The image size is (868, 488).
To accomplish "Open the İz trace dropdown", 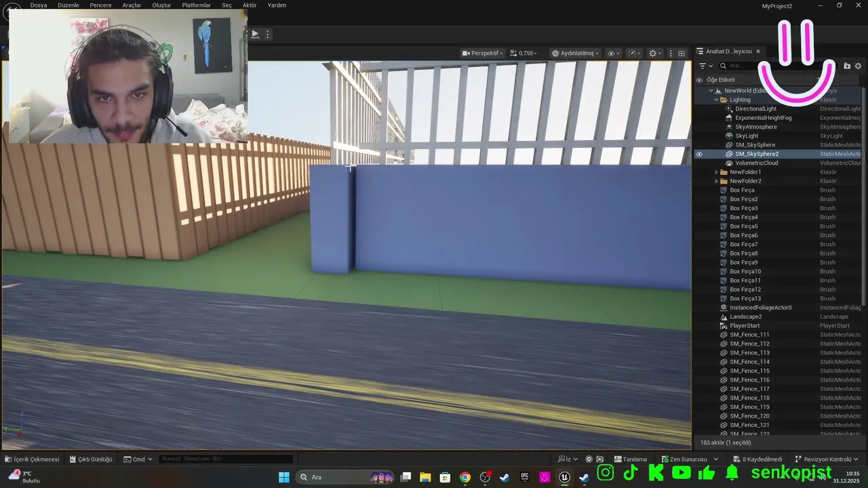I will pos(569,459).
